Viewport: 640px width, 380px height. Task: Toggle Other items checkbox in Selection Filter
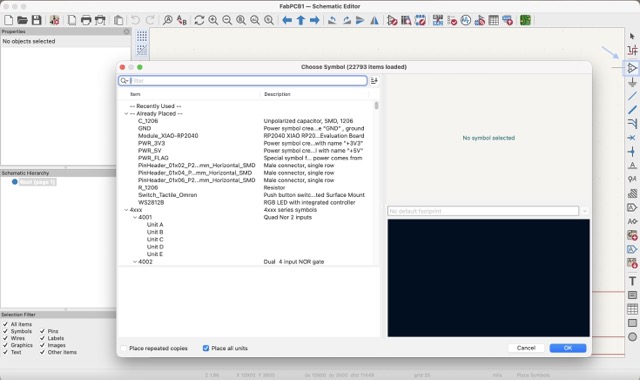(42, 352)
